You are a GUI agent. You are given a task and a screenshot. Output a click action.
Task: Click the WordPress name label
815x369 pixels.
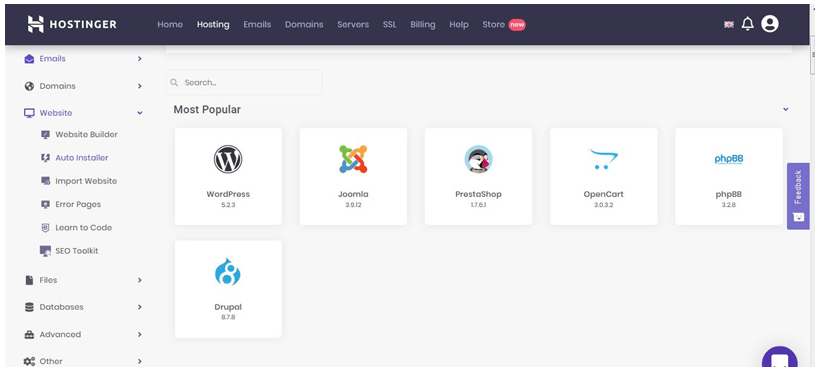[228, 194]
